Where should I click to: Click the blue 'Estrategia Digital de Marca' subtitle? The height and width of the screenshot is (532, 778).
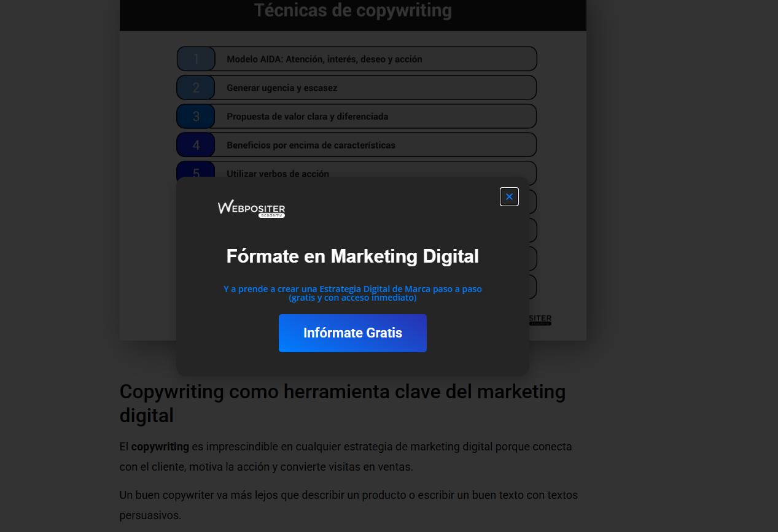(352, 293)
